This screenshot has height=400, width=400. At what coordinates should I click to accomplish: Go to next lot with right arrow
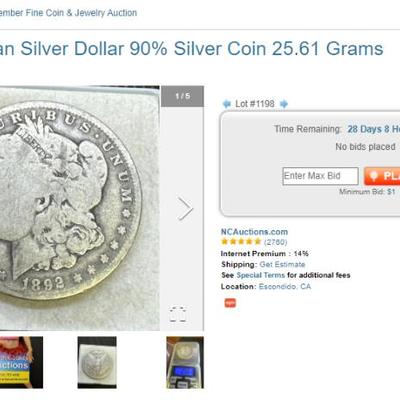(284, 104)
